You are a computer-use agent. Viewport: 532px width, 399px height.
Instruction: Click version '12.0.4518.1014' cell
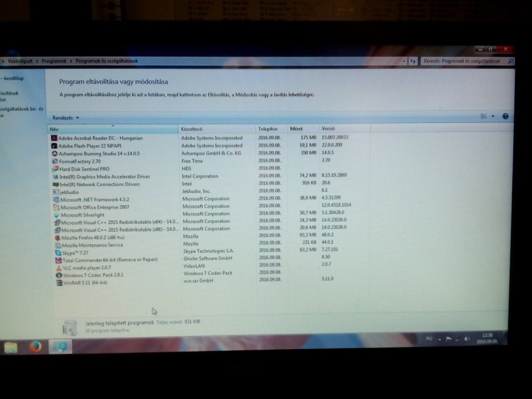tap(336, 205)
